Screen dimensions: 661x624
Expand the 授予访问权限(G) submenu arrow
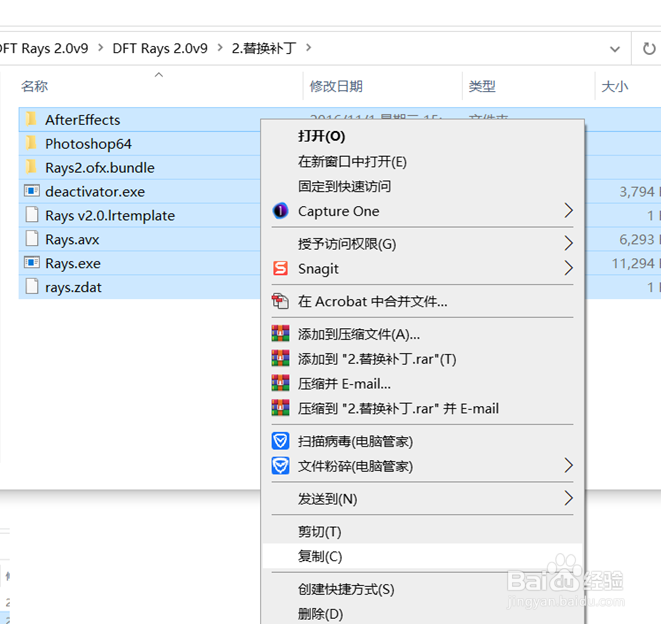coord(569,243)
